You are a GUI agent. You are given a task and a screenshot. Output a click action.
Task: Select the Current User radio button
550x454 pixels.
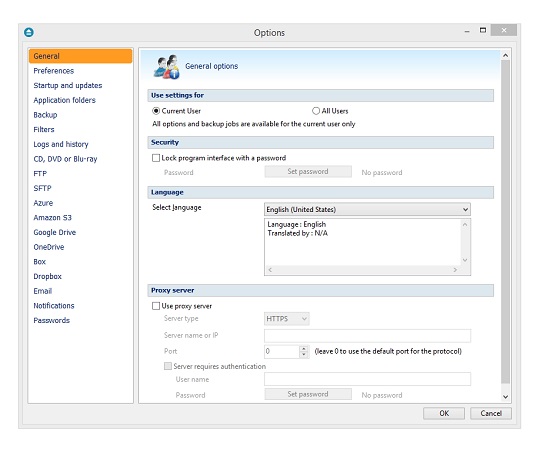click(156, 111)
